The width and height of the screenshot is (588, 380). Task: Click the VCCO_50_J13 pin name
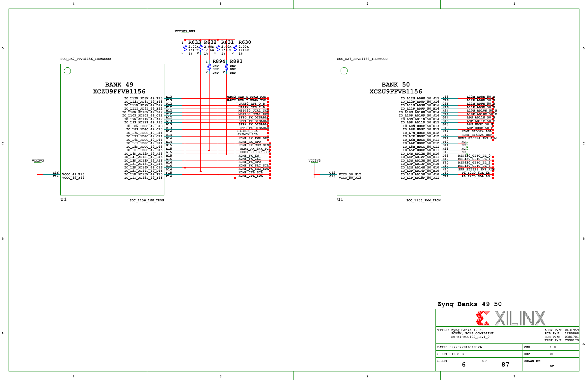(x=350, y=178)
